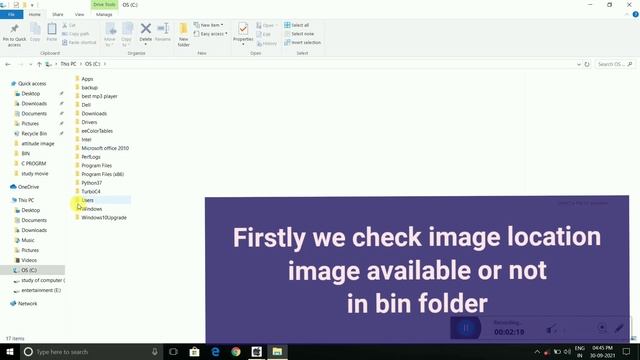Open the Easy access dropdown
This screenshot has width=640, height=360.
pos(211,34)
